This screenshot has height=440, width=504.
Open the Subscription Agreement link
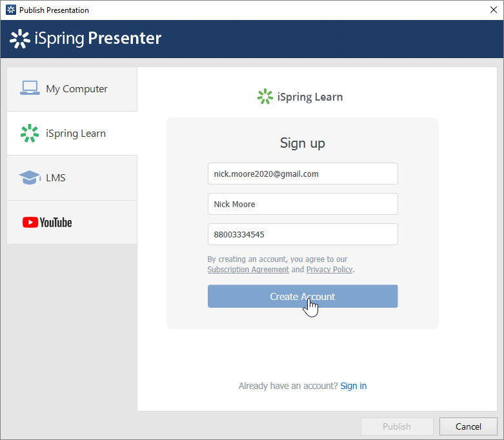248,269
